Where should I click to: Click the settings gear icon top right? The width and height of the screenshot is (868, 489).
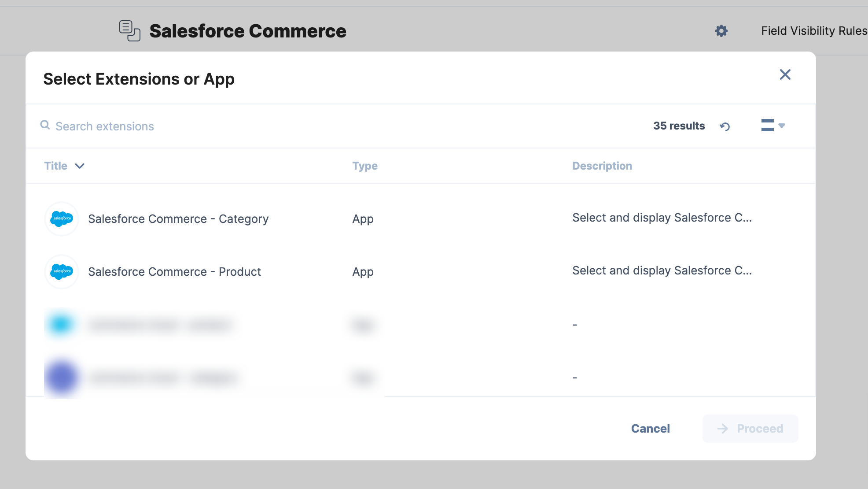[x=721, y=31]
